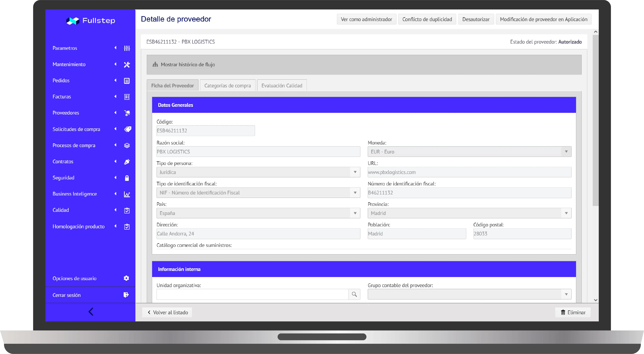Open the Seguridad lock icon

[127, 178]
